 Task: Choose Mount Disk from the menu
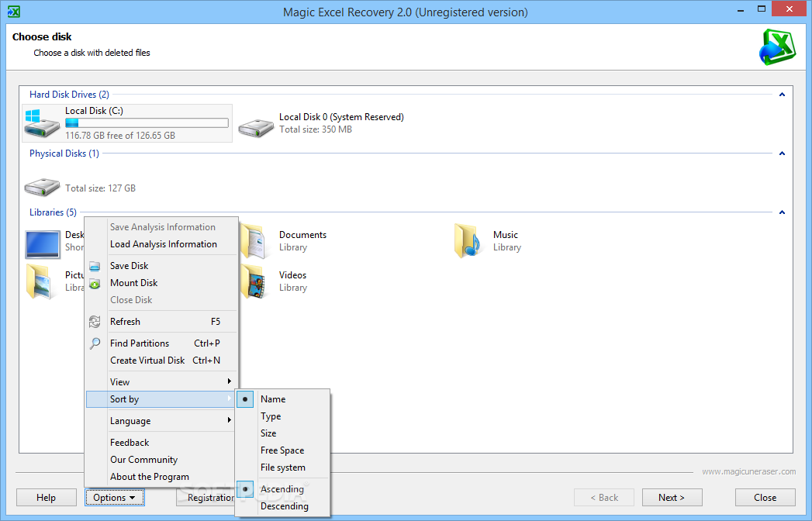[x=161, y=283]
